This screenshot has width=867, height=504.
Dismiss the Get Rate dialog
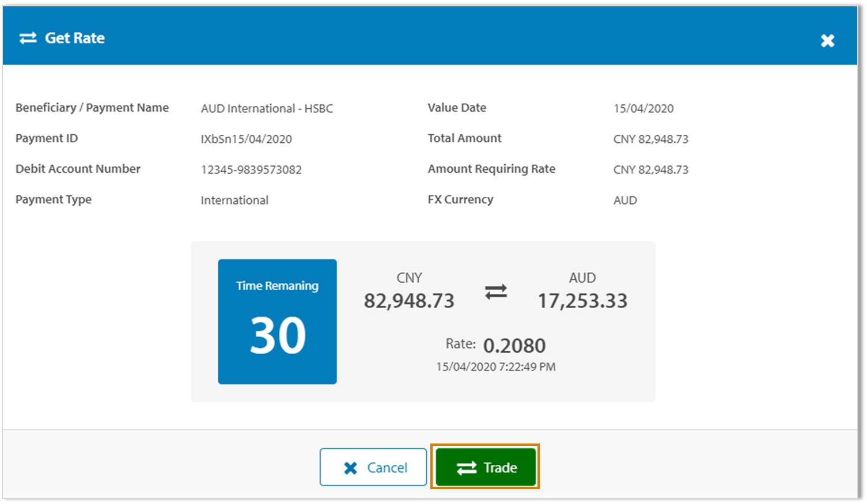click(827, 40)
